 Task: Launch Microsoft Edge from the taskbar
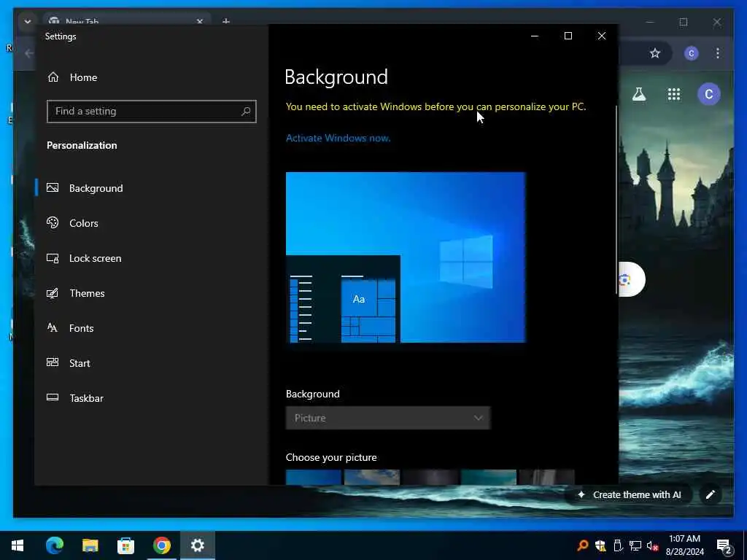[x=54, y=545]
